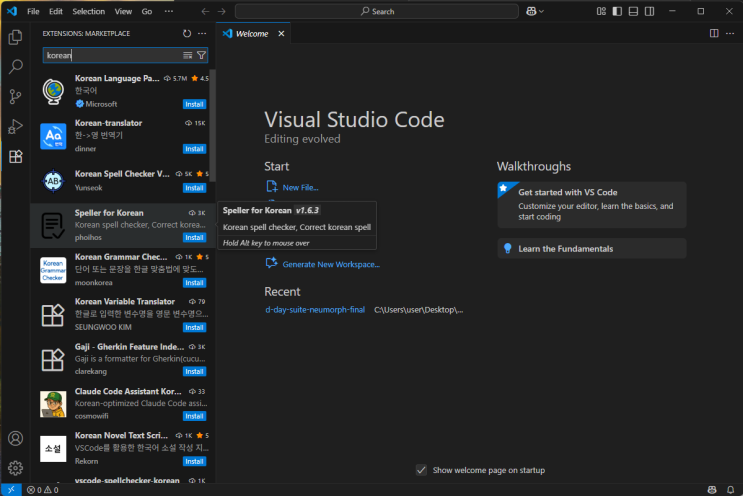Image resolution: width=743 pixels, height=496 pixels.
Task: Close the Welcome tab
Action: click(281, 34)
